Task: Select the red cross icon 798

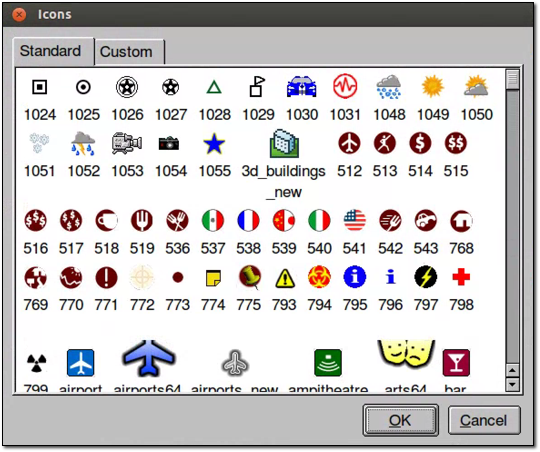Action: [461, 277]
